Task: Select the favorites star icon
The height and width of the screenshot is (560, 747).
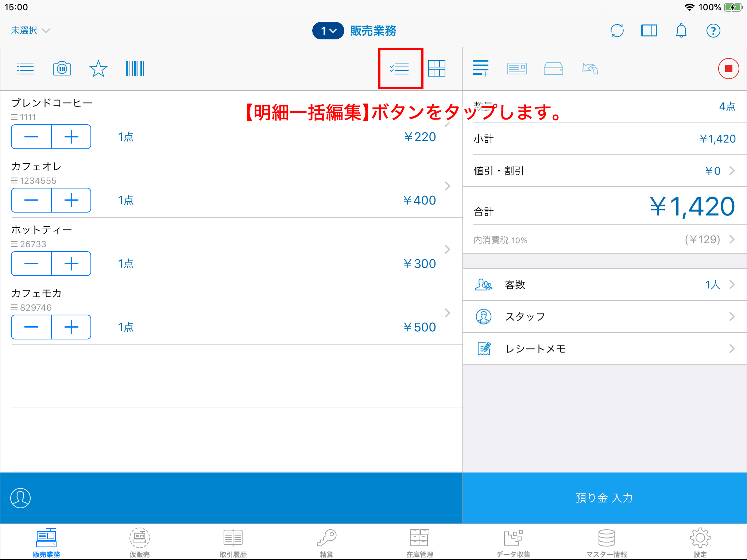Action: (x=98, y=68)
